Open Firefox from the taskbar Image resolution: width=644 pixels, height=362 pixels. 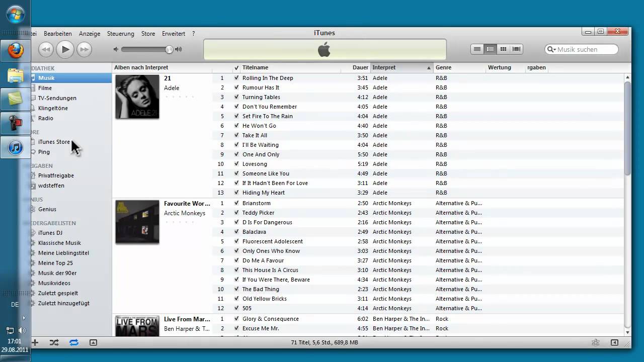pos(15,50)
